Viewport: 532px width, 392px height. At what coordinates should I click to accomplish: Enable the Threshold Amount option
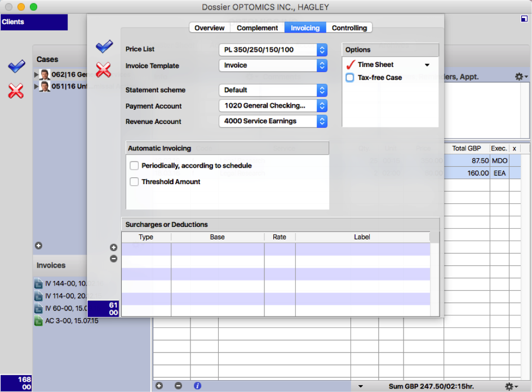134,182
